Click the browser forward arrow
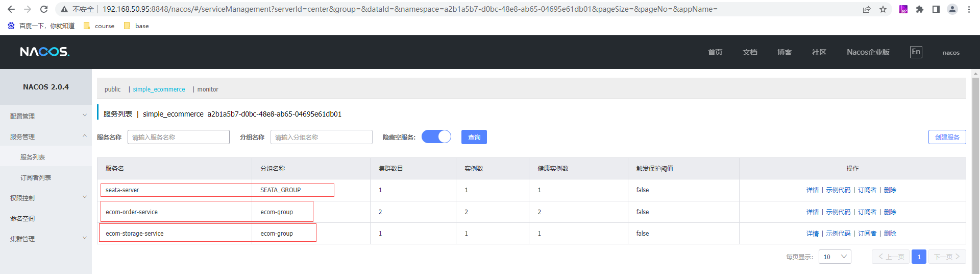Image resolution: width=980 pixels, height=274 pixels. point(28,9)
